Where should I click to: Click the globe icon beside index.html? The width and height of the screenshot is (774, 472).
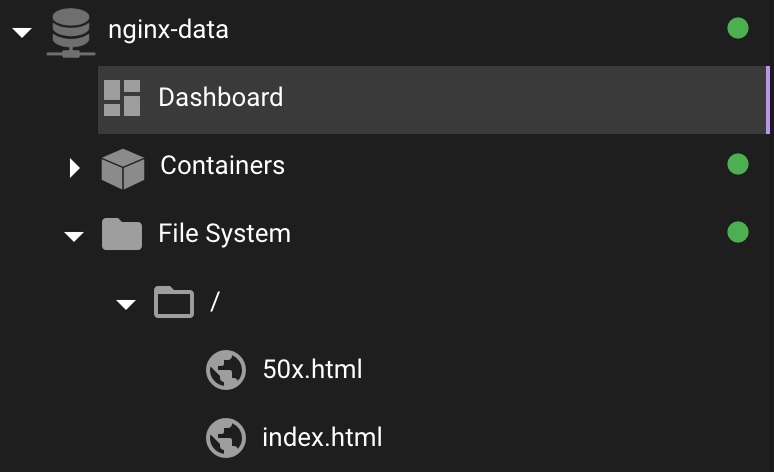click(226, 438)
